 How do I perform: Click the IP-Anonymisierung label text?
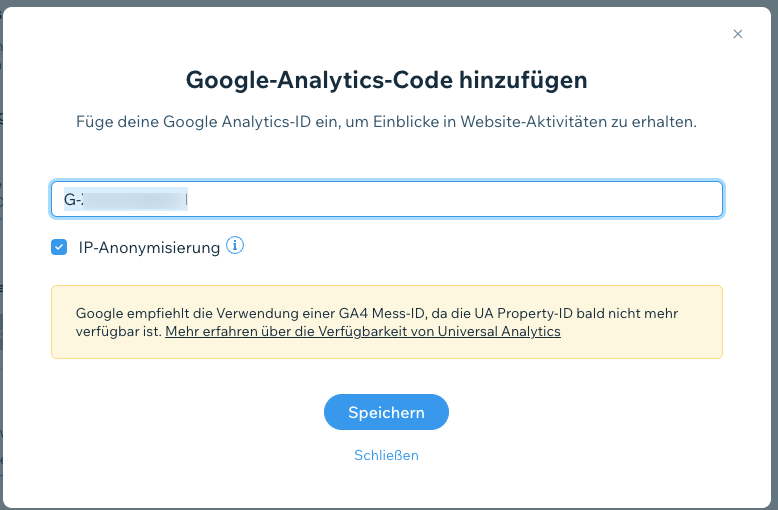pos(149,248)
